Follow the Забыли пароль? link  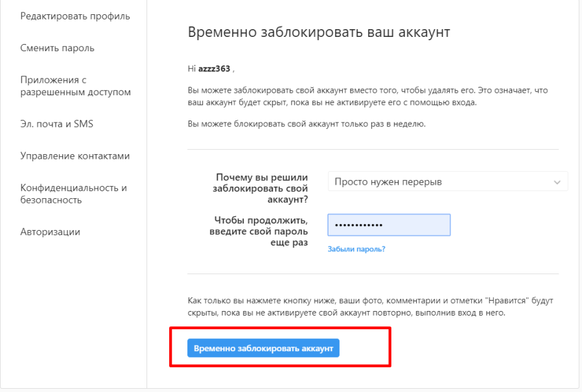pos(356,249)
